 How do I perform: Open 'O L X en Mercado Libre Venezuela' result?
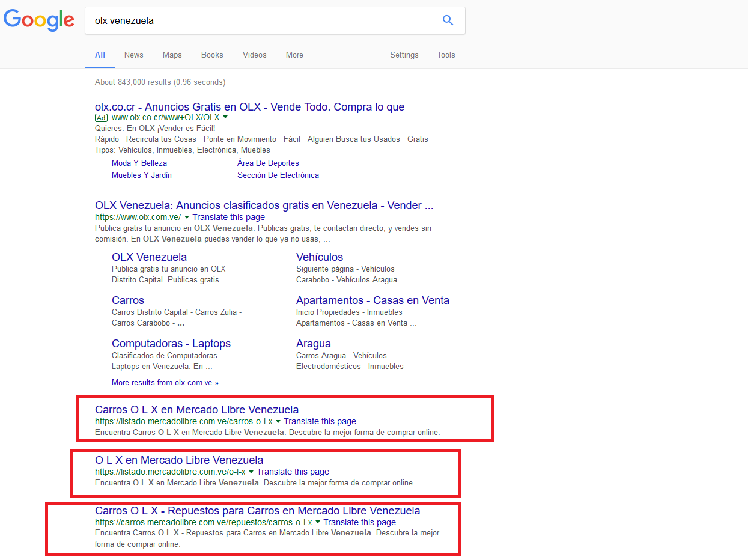pos(179,460)
